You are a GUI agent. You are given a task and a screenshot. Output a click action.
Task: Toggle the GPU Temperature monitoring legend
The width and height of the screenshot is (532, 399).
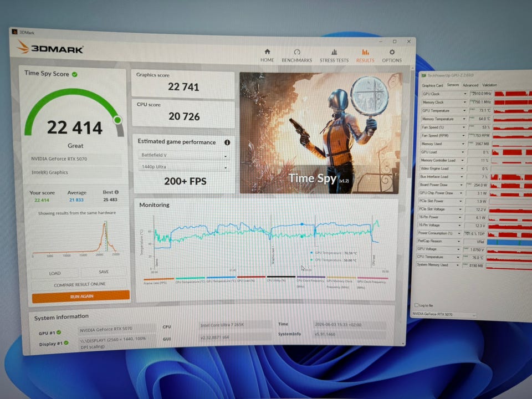coord(221,279)
